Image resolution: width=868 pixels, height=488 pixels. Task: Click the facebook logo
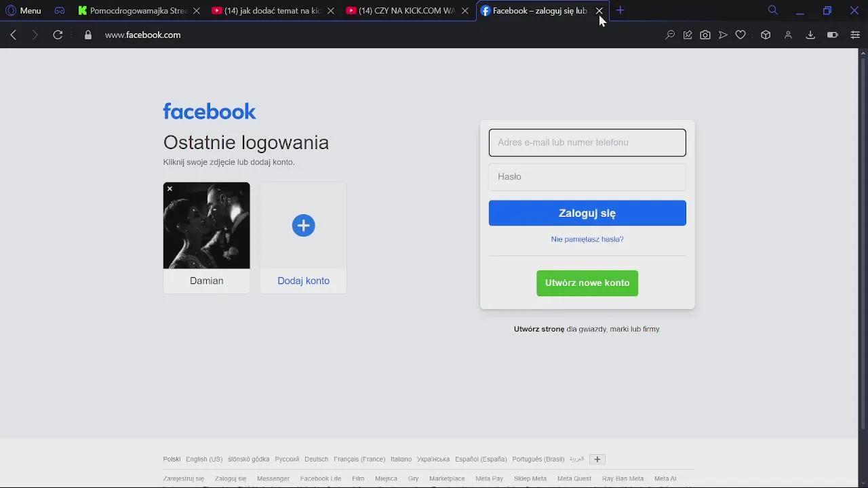pos(210,111)
